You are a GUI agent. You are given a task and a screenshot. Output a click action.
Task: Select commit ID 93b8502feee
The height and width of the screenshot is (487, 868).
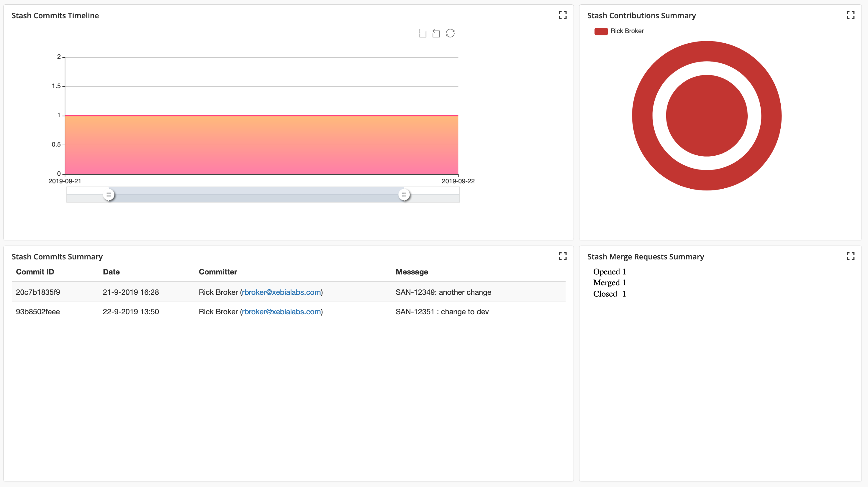pyautogui.click(x=38, y=312)
